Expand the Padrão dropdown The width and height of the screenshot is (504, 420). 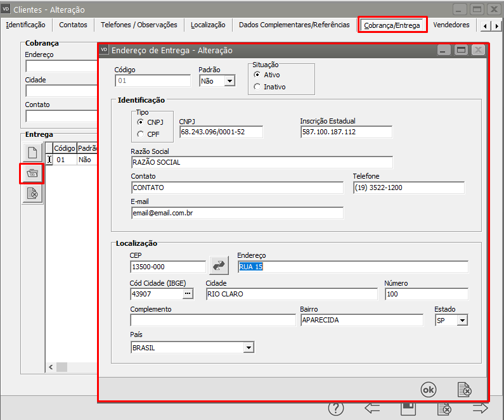229,81
